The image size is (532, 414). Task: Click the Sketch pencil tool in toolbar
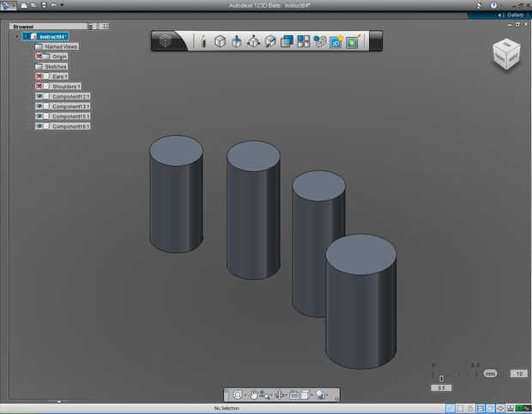(x=203, y=41)
